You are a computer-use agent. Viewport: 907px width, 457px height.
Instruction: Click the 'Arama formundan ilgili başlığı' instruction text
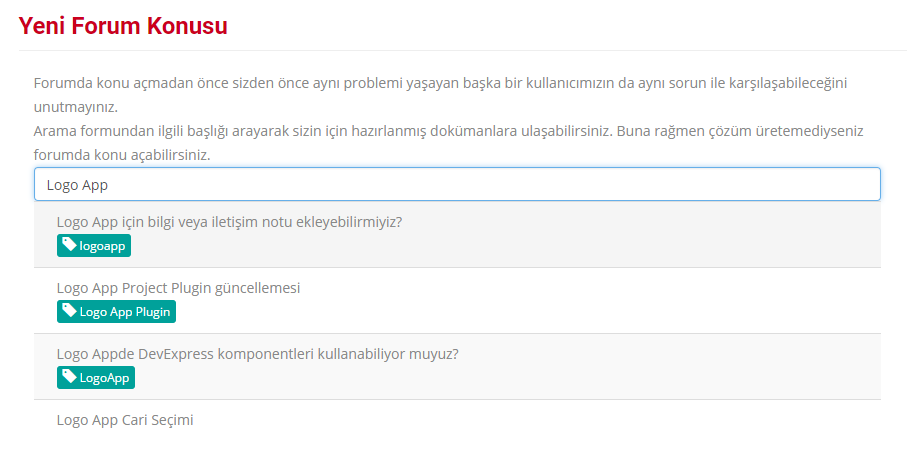[448, 131]
